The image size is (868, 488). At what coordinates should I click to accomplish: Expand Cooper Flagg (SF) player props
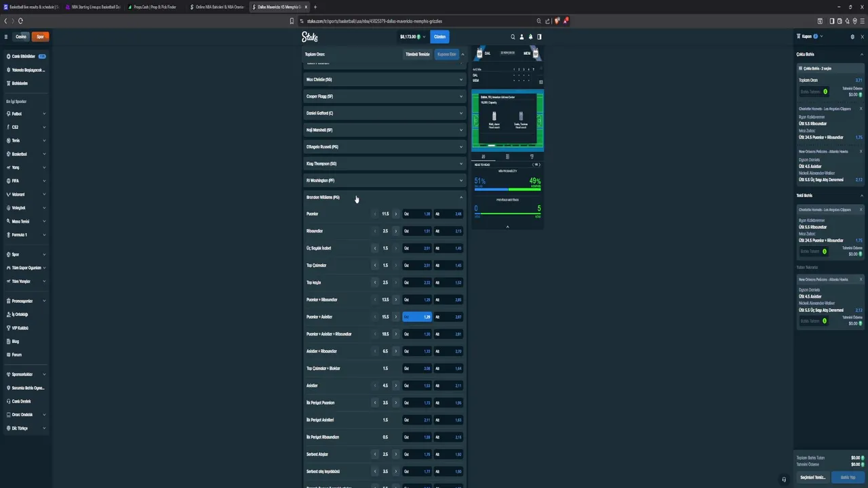point(384,96)
